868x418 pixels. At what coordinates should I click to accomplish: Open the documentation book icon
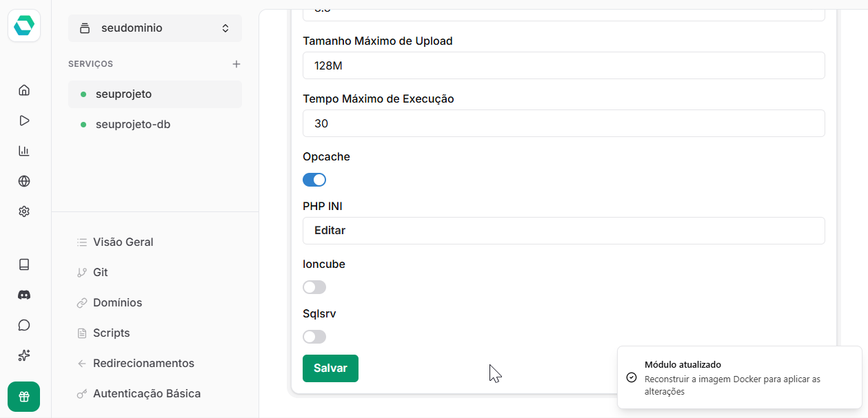[x=23, y=264]
